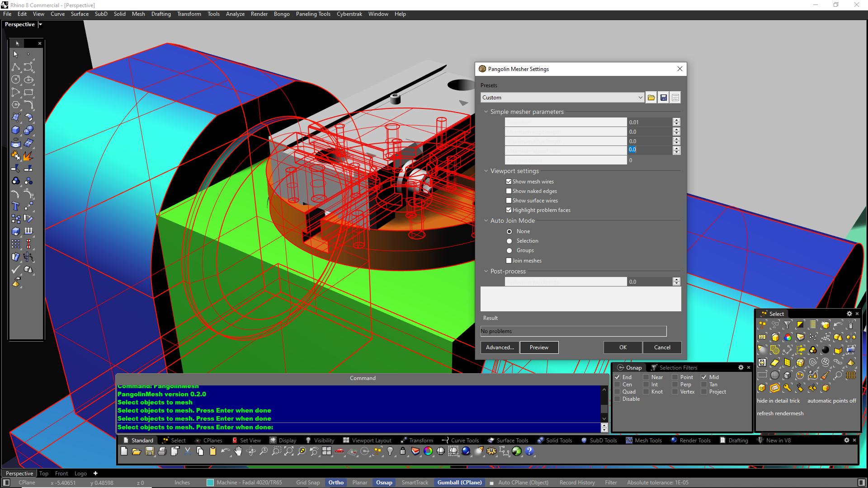
Task: Enable the Cen object snap checkbox
Action: coord(618,385)
